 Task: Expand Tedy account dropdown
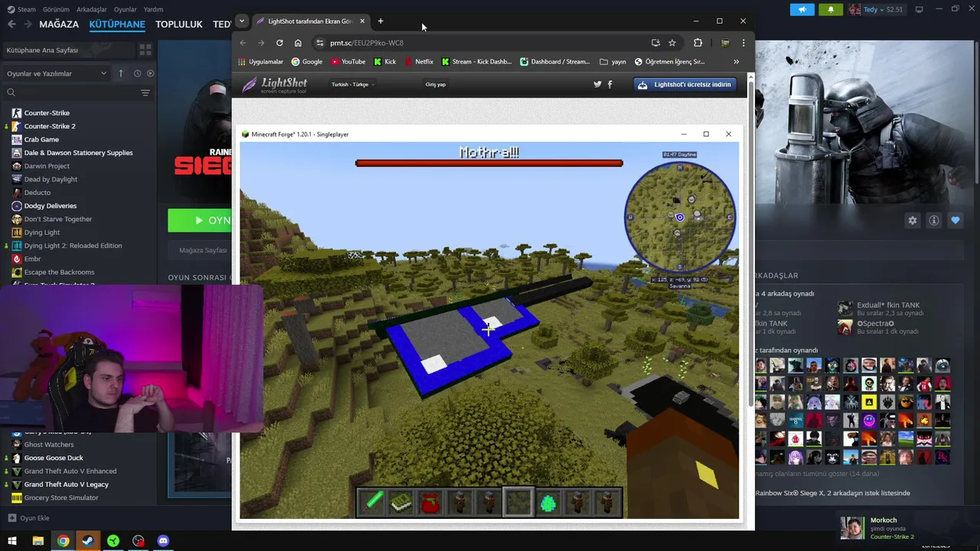(x=878, y=9)
